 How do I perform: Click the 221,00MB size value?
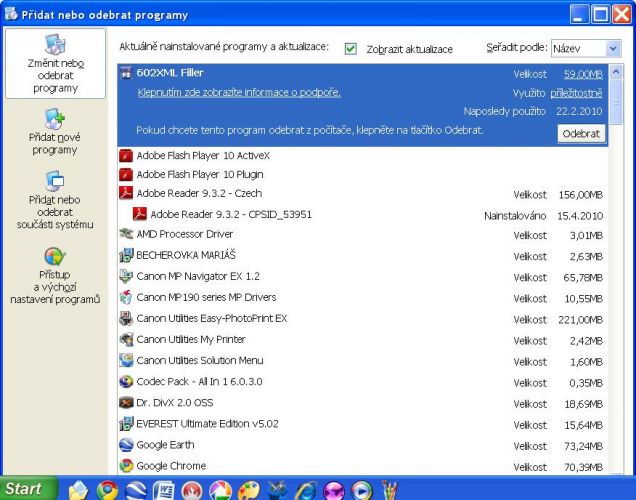[580, 320]
